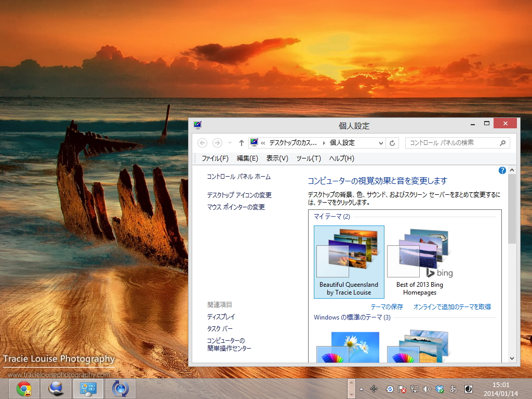Viewport: 532px width, 399px height.
Task: Click the network status tray icon
Action: tap(414, 389)
